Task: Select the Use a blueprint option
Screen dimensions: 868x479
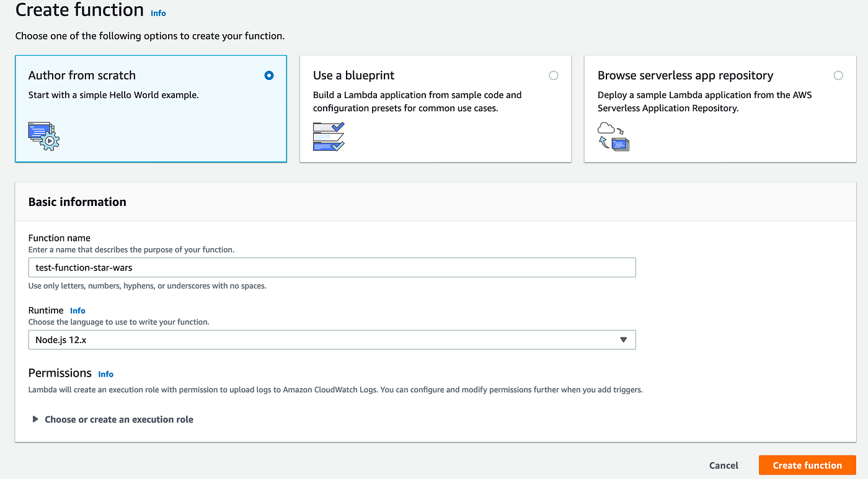Action: (553, 75)
